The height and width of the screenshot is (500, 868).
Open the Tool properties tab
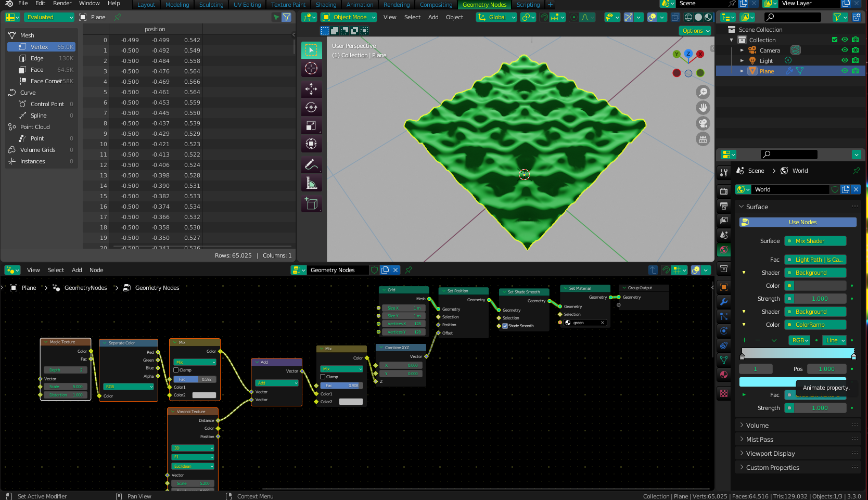click(724, 172)
